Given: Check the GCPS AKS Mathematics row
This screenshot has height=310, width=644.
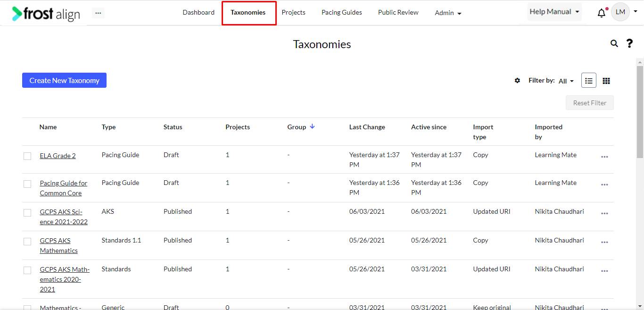Looking at the screenshot, I should [27, 242].
